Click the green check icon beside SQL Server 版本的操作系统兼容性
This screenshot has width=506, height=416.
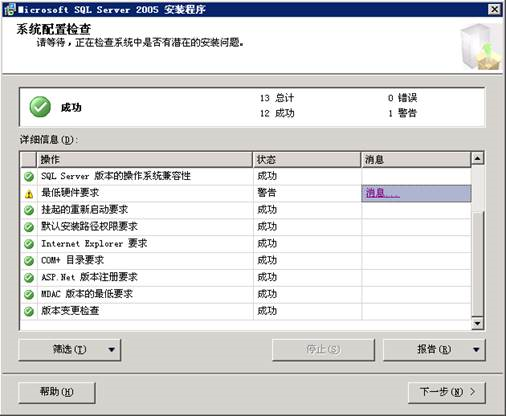tap(29, 176)
